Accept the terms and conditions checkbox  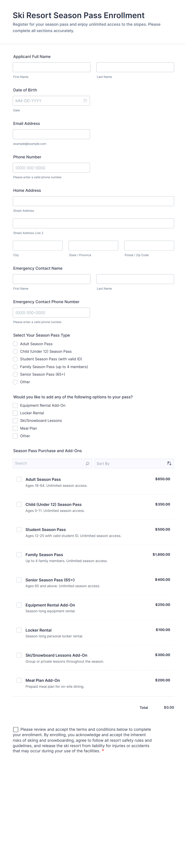tap(16, 729)
